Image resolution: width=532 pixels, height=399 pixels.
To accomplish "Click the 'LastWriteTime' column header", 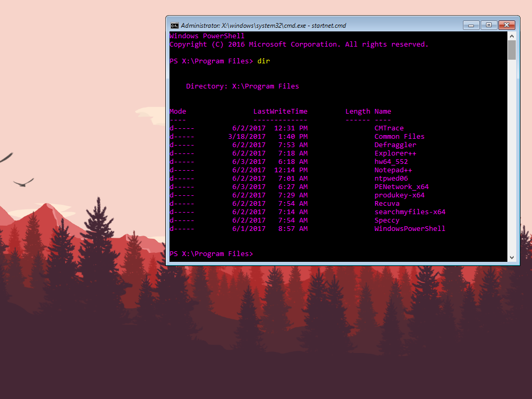I will [280, 112].
